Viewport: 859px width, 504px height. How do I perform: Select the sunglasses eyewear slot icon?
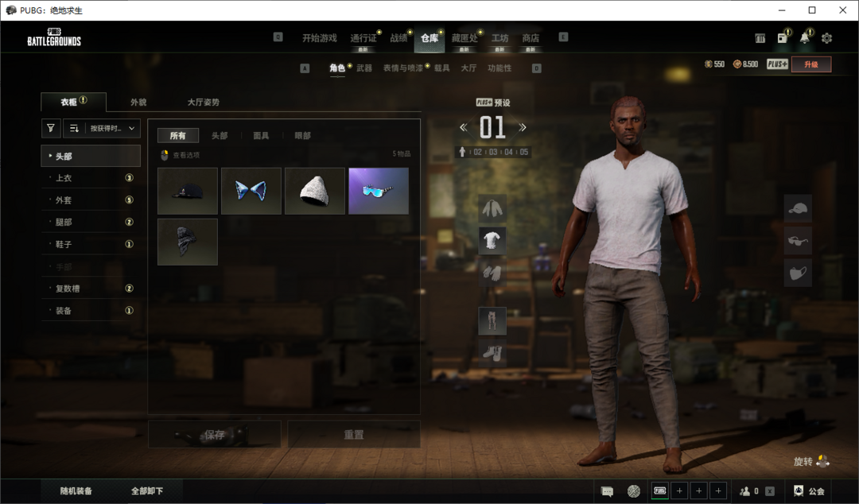coord(798,241)
